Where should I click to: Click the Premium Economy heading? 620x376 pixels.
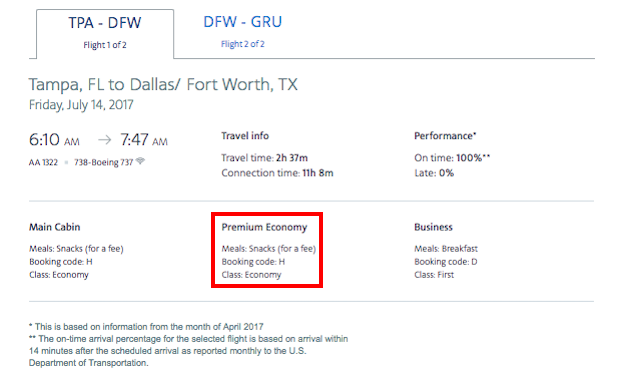264,227
